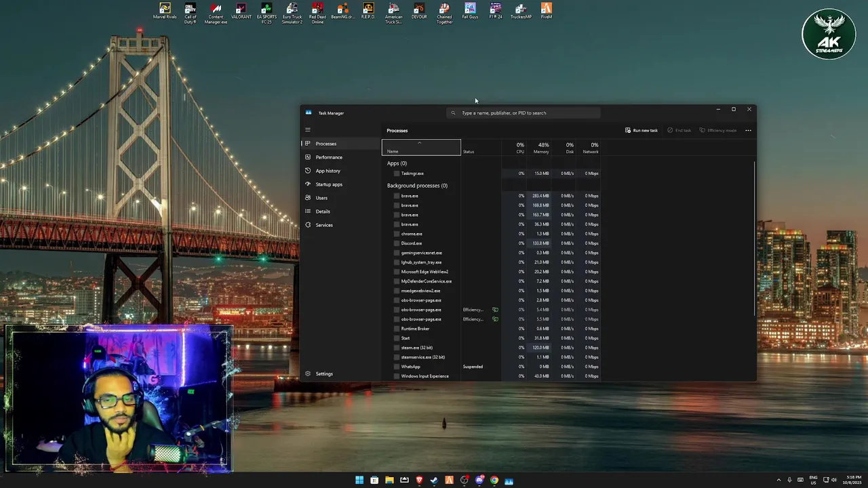This screenshot has height=488, width=868.
Task: Sort by Network column header
Action: pyautogui.click(x=589, y=148)
